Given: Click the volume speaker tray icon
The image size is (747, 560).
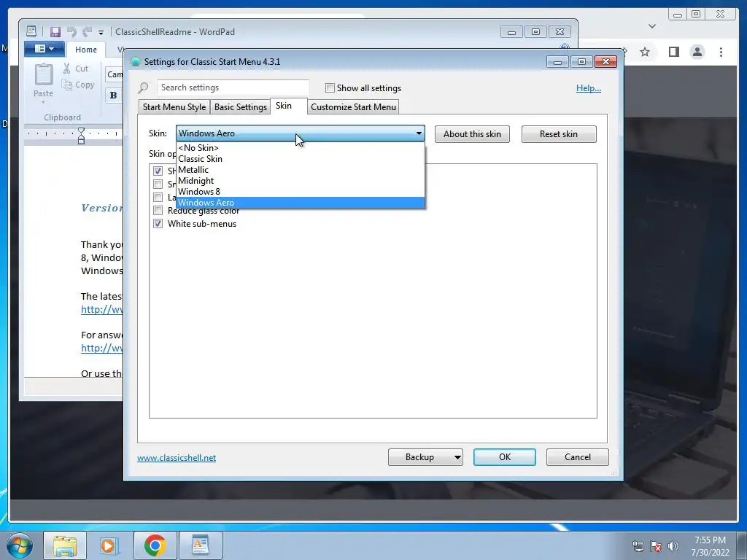Looking at the screenshot, I should (673, 546).
